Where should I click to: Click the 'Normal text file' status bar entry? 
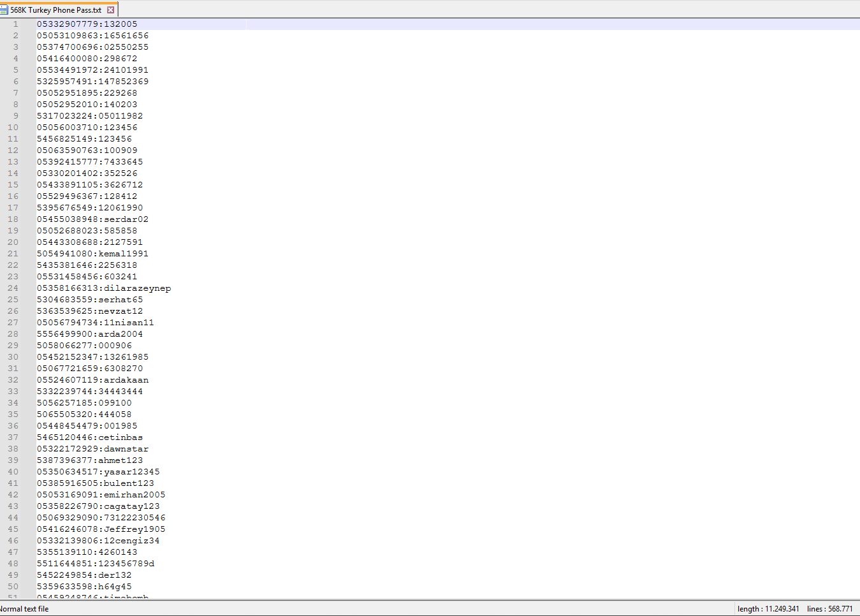click(x=24, y=609)
